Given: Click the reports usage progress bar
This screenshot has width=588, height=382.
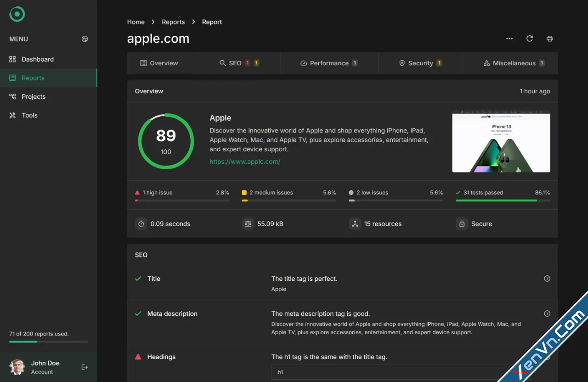Looking at the screenshot, I should pos(48,342).
